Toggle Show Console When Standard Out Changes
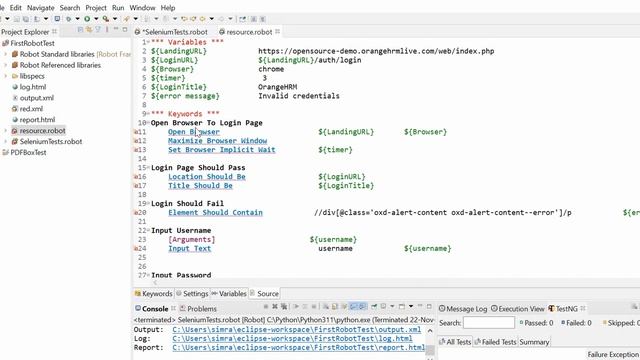The width and height of the screenshot is (640, 360). coord(353,307)
